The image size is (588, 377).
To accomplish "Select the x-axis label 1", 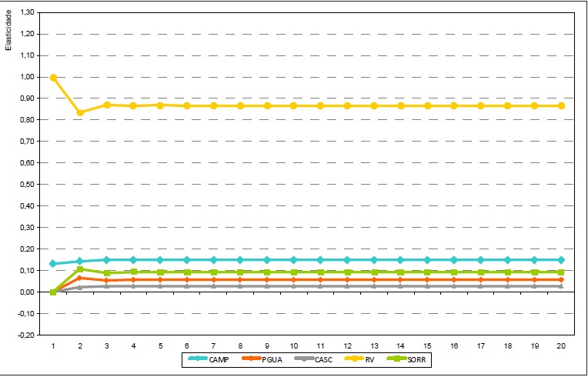I will (x=53, y=347).
